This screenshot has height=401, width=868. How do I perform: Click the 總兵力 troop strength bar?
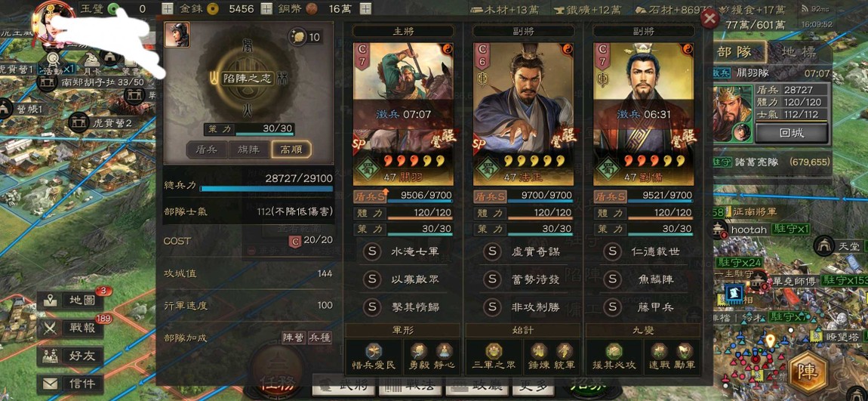point(266,189)
